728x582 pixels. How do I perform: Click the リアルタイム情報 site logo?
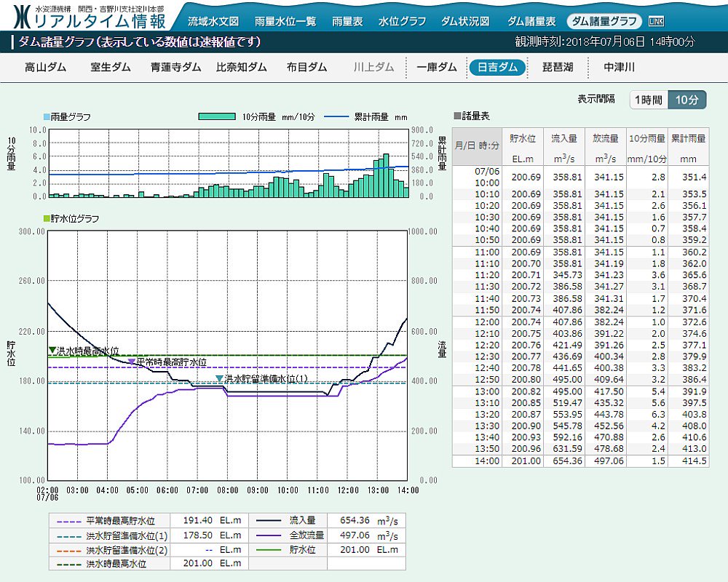(x=90, y=17)
